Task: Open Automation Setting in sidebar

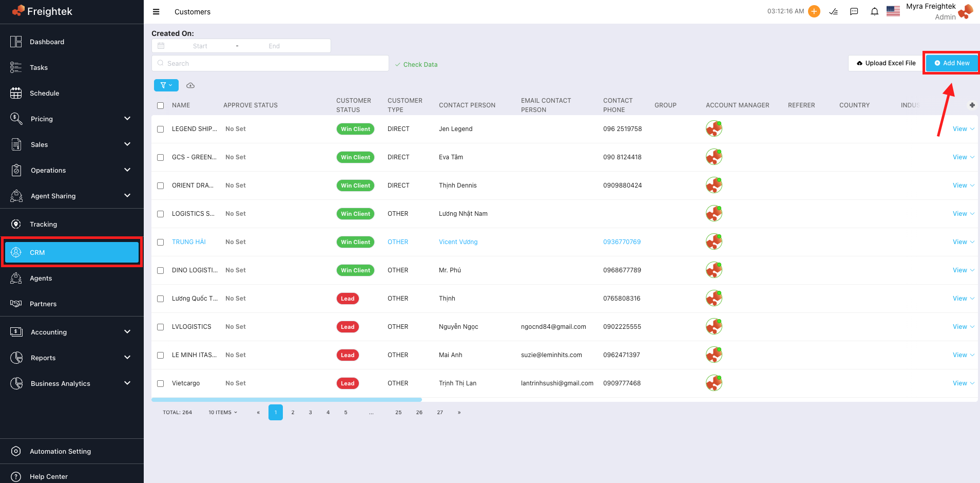Action: click(x=72, y=451)
